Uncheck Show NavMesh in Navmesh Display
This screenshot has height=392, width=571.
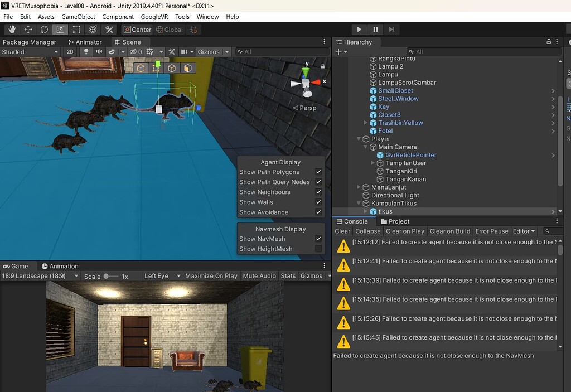[x=318, y=237]
